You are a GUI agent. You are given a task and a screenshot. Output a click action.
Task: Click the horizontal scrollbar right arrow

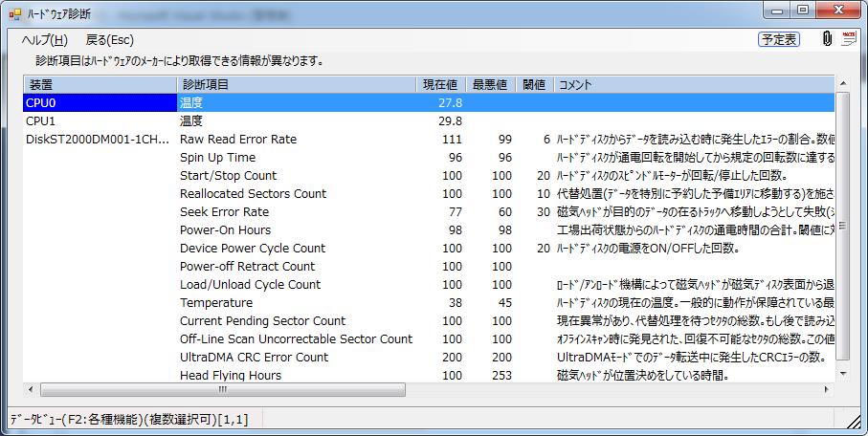click(x=827, y=390)
